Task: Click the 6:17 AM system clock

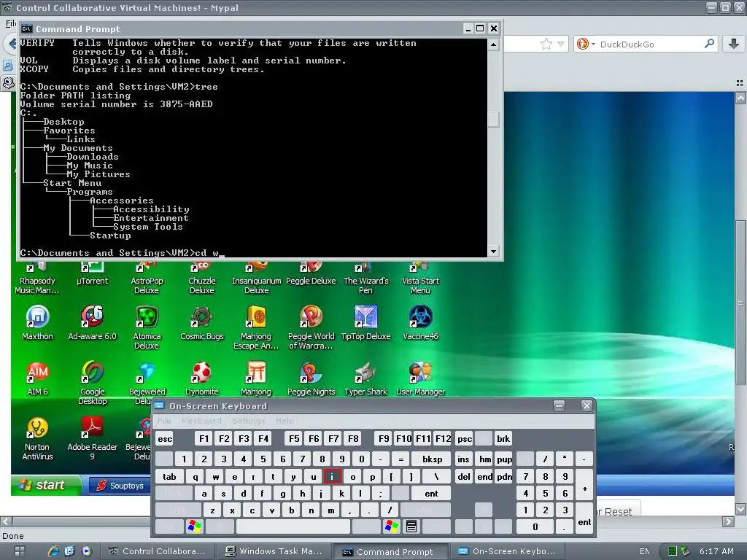Action: (x=716, y=551)
